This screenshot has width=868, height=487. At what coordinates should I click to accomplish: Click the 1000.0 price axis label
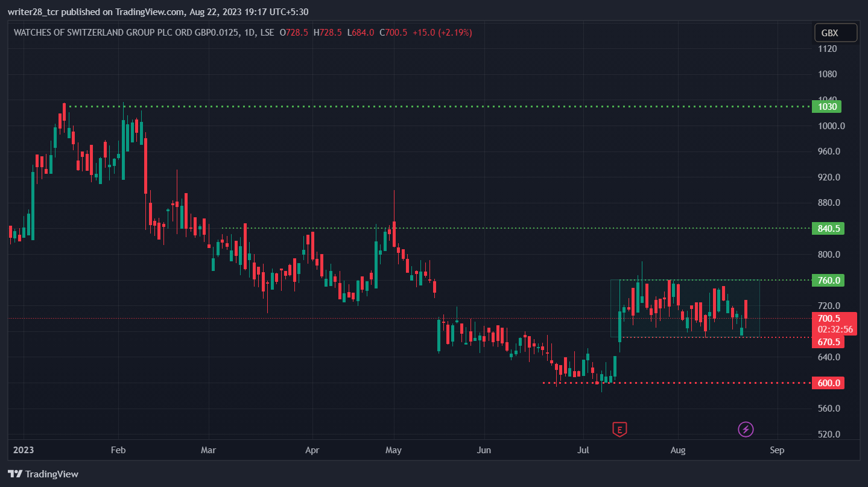tap(831, 126)
